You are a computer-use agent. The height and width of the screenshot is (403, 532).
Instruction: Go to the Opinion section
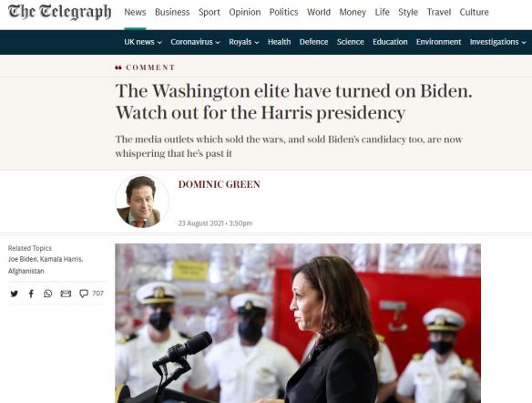tap(245, 12)
